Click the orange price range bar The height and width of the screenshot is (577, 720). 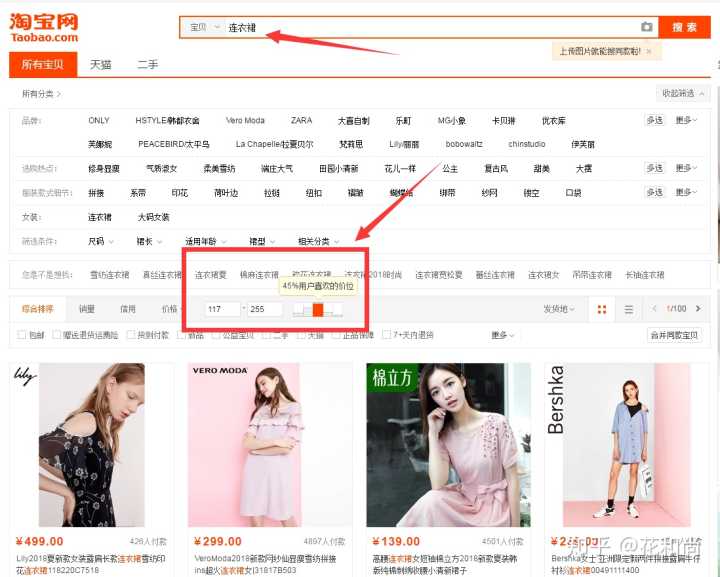317,310
